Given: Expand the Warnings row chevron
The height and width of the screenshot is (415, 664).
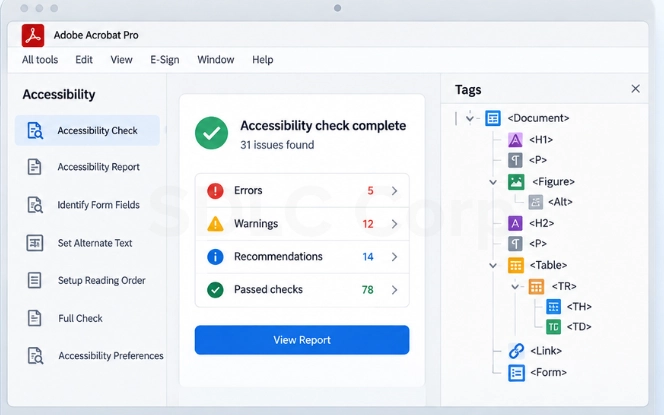Looking at the screenshot, I should coord(394,224).
